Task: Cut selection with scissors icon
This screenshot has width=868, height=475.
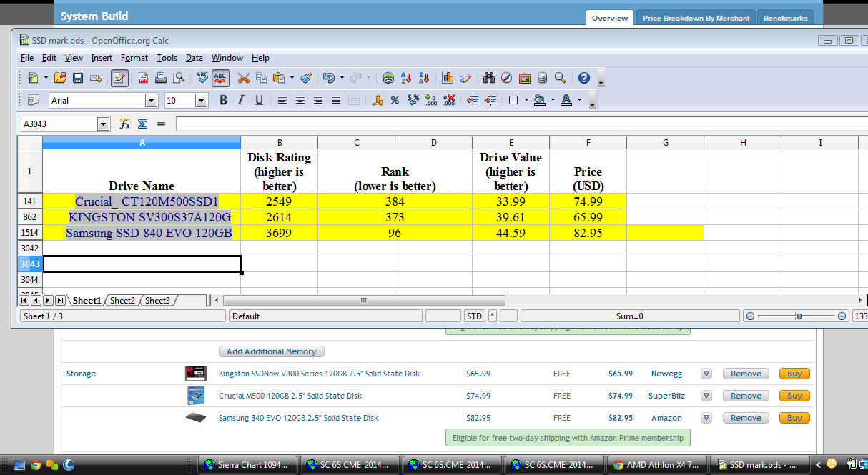Action: pos(244,78)
